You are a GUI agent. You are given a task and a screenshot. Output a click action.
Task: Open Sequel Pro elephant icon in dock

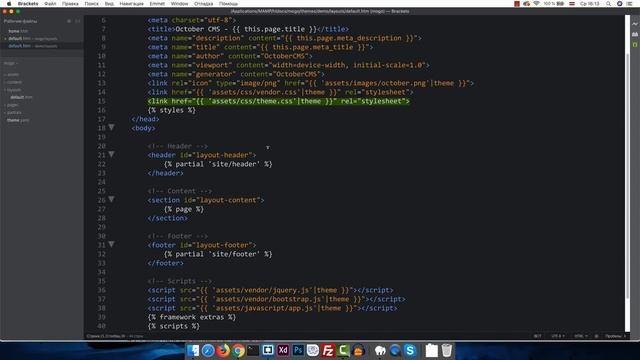pos(380,351)
